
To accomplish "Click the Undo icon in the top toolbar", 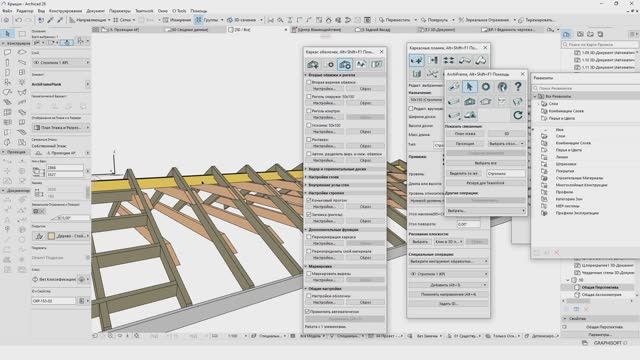I will point(18,20).
